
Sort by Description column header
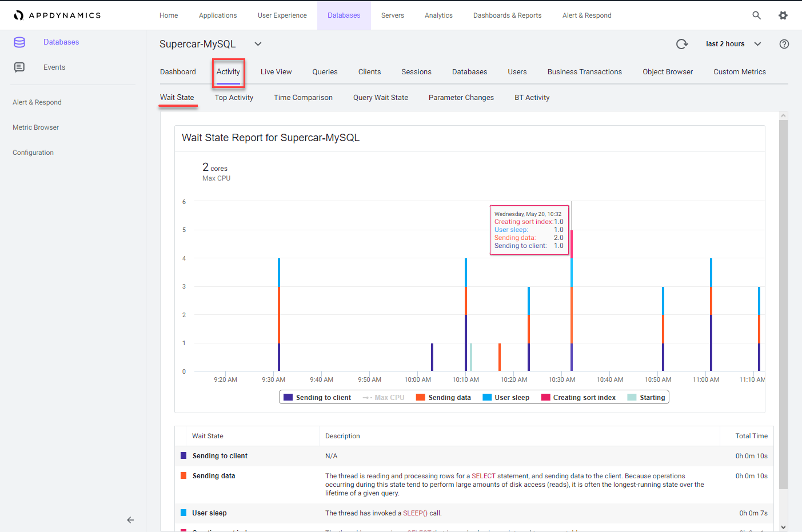click(342, 436)
